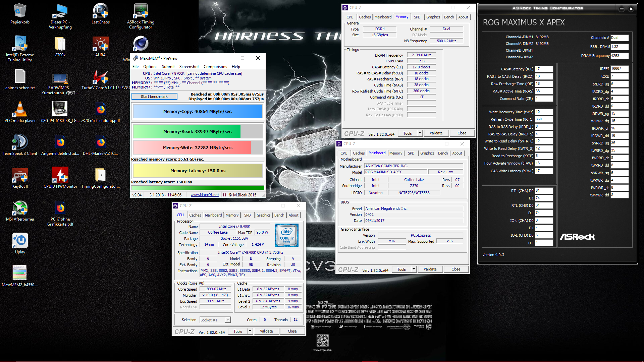Open Tools dropdown arrow in CPU-Z CPU window
Image resolution: width=644 pixels, height=362 pixels.
(250, 331)
